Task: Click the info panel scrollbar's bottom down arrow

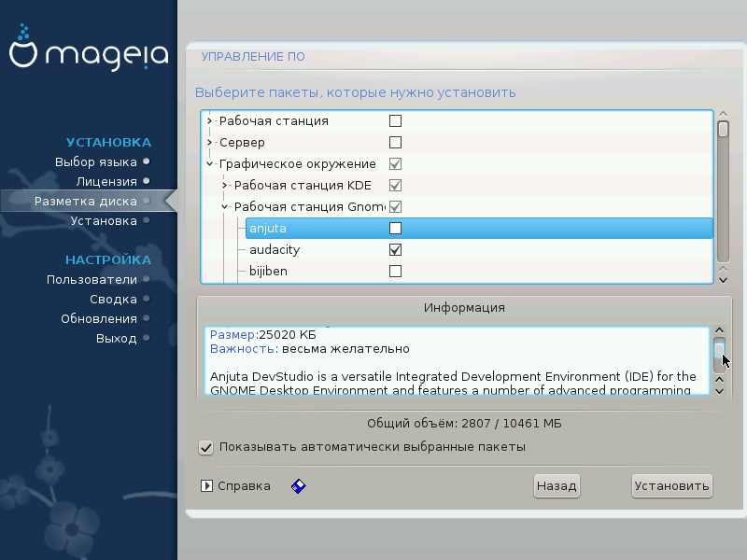Action: pyautogui.click(x=719, y=391)
